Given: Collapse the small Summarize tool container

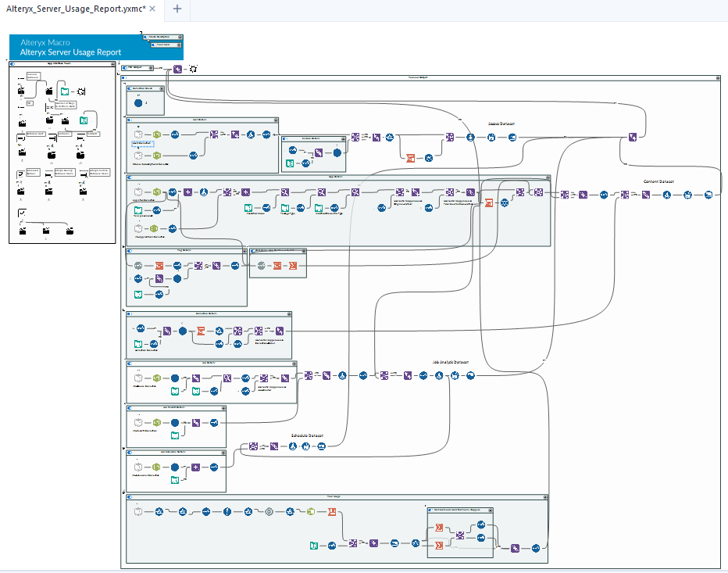Looking at the screenshot, I should pyautogui.click(x=304, y=251).
